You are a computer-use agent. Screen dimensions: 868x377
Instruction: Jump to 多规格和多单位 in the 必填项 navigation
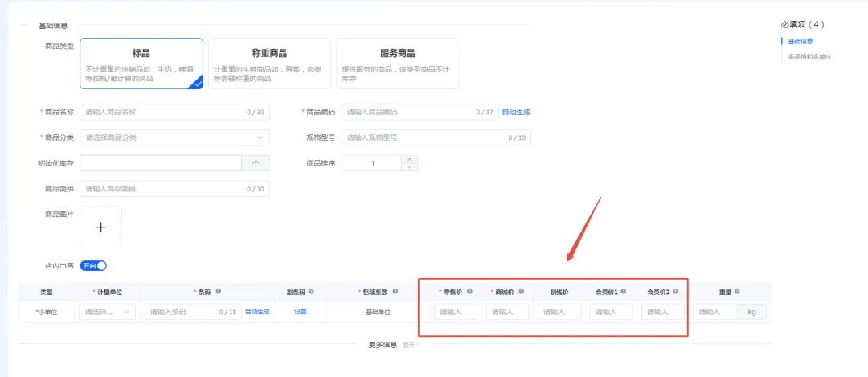click(810, 56)
